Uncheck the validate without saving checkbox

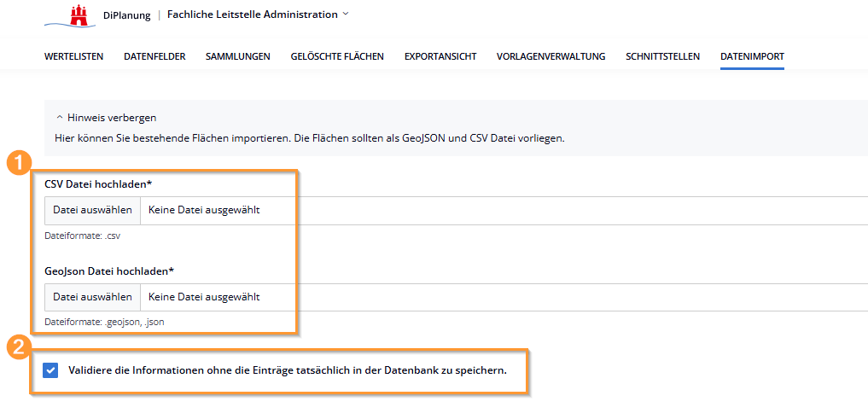click(50, 370)
